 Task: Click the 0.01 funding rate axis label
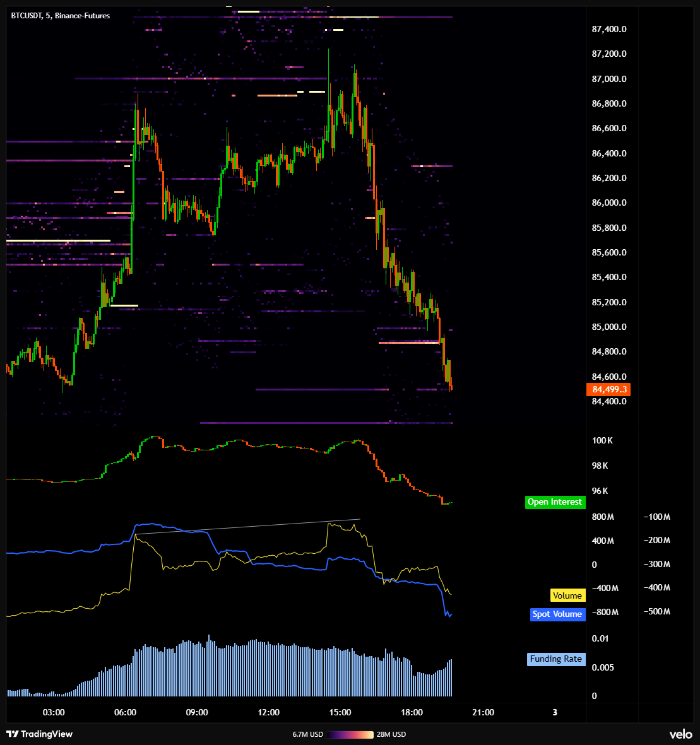(600, 638)
